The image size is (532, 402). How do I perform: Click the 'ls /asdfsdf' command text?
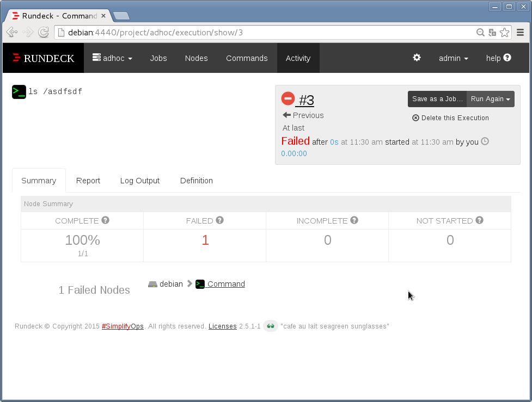pos(56,91)
